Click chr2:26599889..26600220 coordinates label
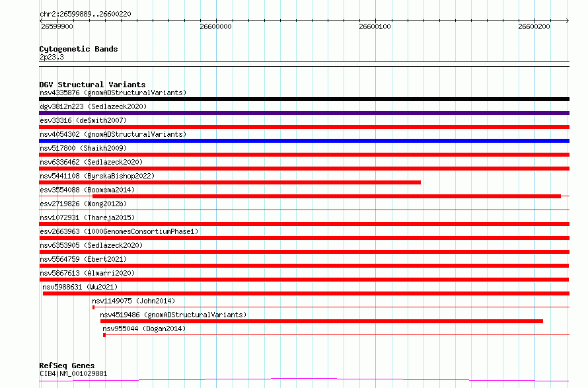This screenshot has width=588, height=388. click(x=85, y=15)
